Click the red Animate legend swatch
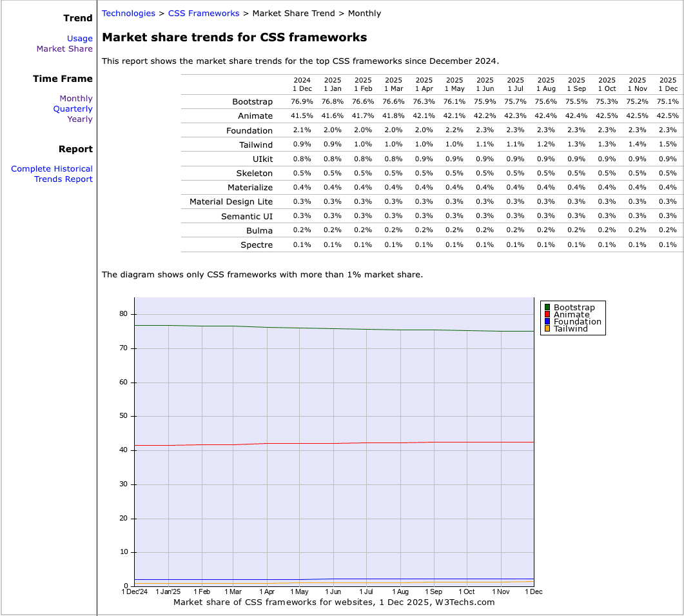The width and height of the screenshot is (684, 616). 547,314
